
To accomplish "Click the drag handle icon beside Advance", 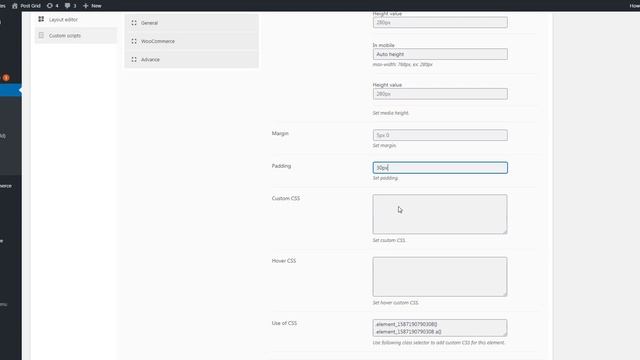I will [x=134, y=60].
